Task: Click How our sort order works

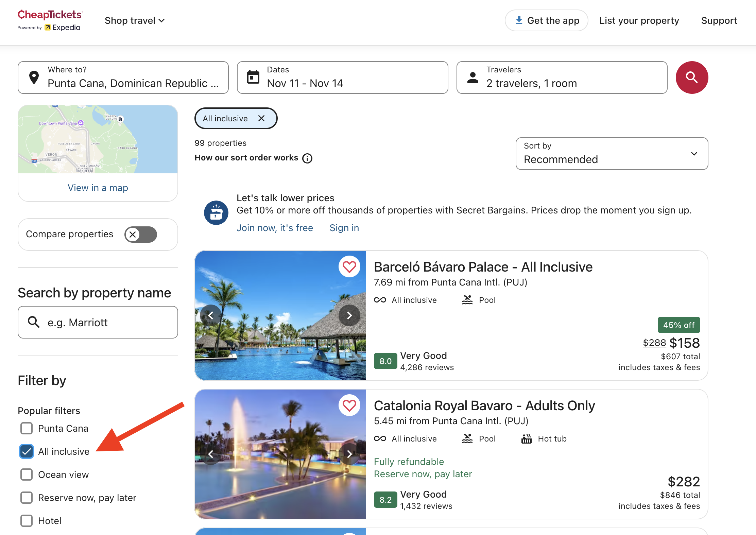Action: point(246,158)
